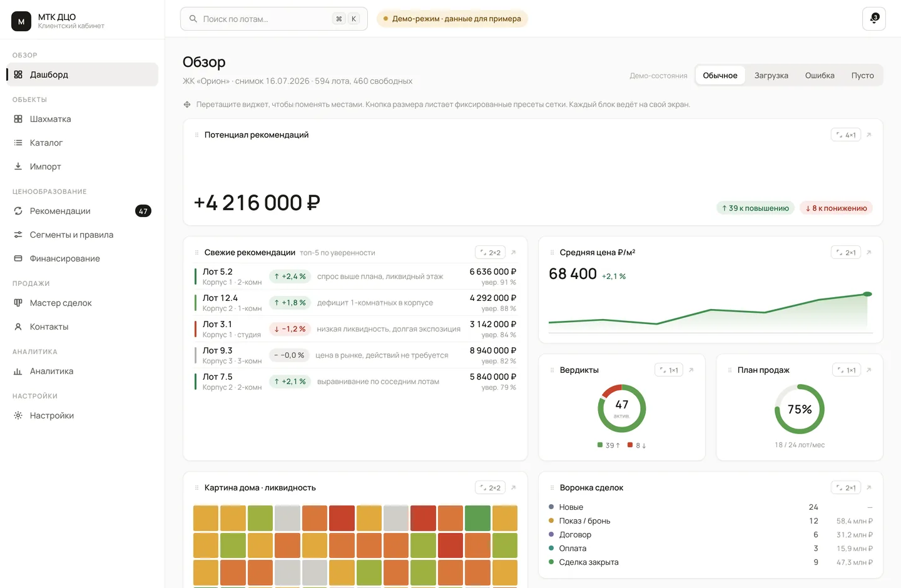Open the Лот 3.1 recommendation row
The width and height of the screenshot is (901, 588).
coord(355,329)
